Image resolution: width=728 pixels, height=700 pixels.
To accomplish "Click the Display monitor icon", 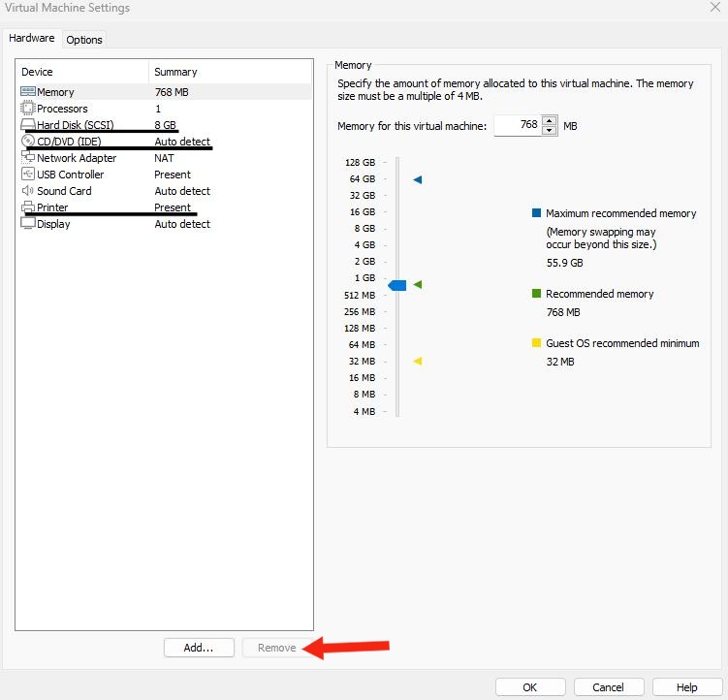I will 28,224.
